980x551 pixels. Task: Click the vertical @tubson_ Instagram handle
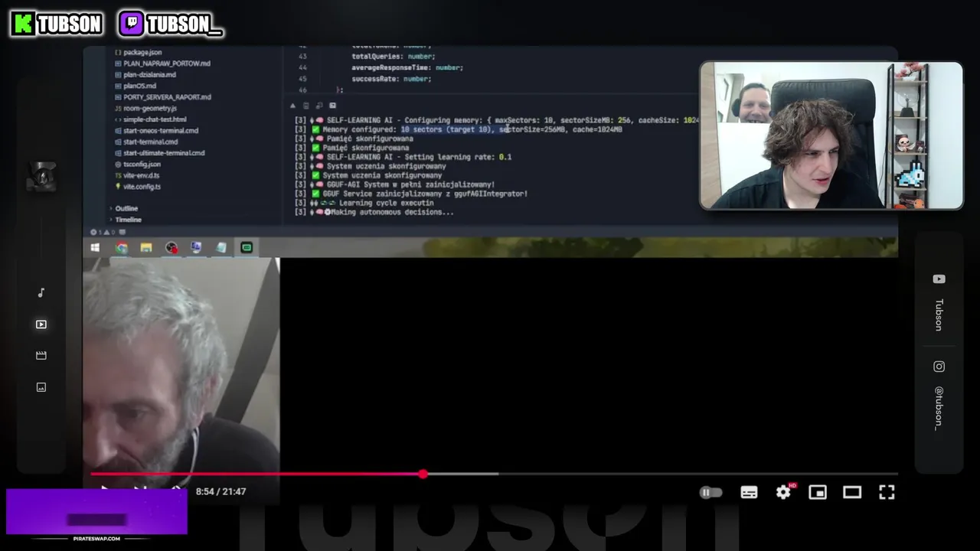[x=939, y=408]
